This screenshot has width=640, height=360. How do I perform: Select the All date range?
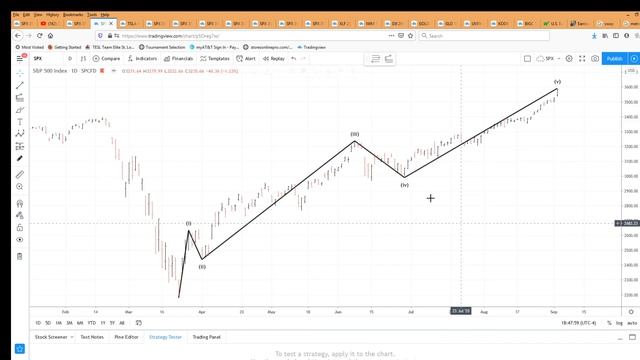pos(122,323)
